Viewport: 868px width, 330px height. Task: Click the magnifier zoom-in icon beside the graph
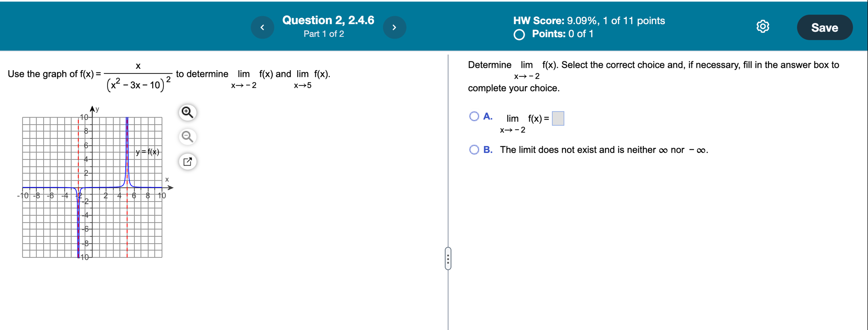click(x=188, y=112)
